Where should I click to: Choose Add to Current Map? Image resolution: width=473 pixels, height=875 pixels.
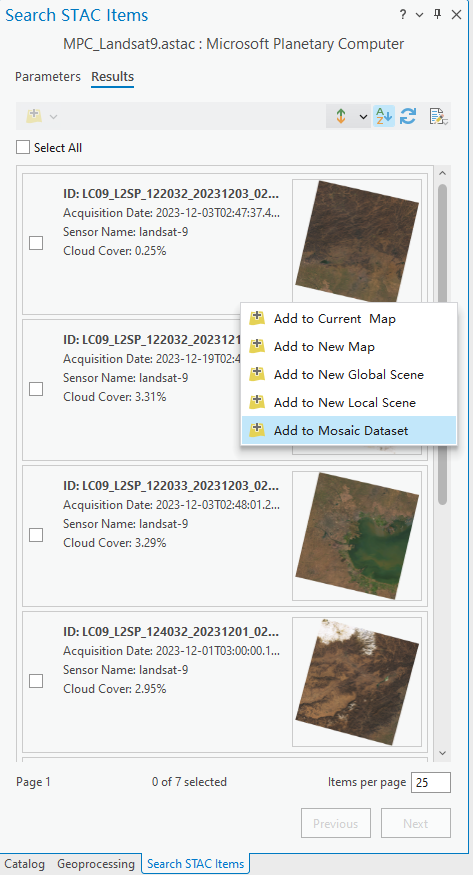pos(349,319)
